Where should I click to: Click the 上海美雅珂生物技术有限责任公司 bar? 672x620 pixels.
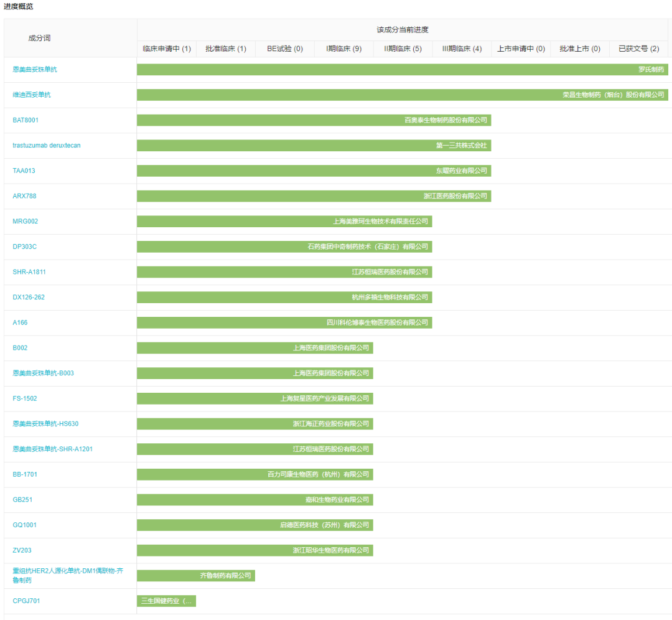(x=284, y=221)
